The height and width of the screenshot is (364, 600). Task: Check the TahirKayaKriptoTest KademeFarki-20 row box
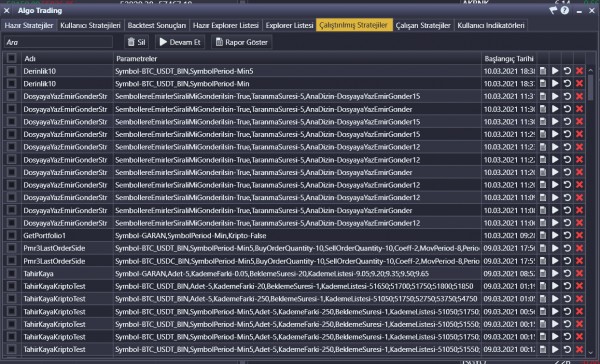pyautogui.click(x=11, y=286)
